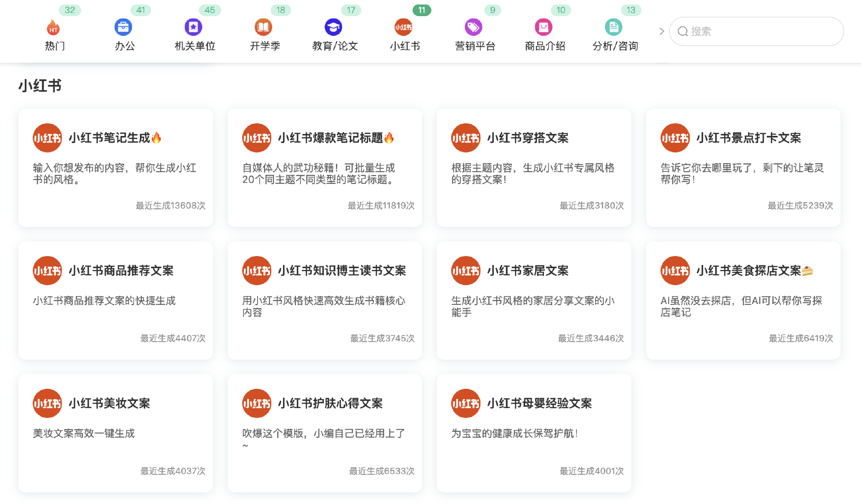861x504 pixels.
Task: Click the 32 count badge above 热门
Action: point(70,10)
